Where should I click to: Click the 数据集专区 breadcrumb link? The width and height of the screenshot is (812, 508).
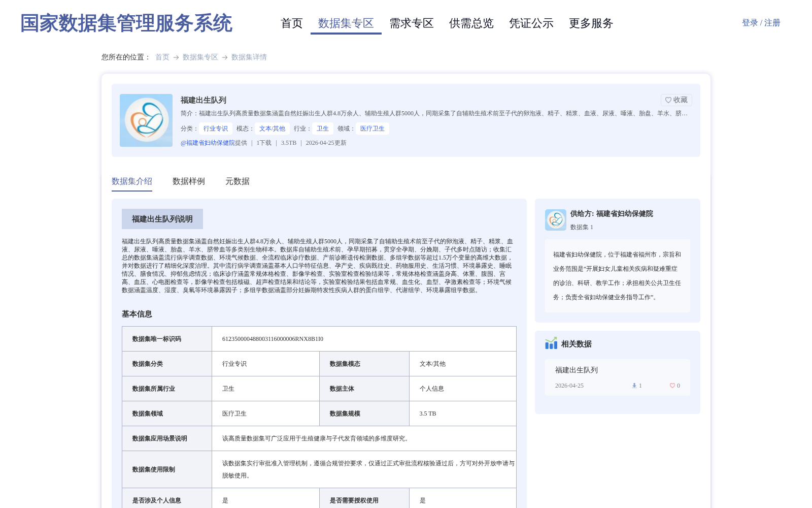[x=200, y=57]
